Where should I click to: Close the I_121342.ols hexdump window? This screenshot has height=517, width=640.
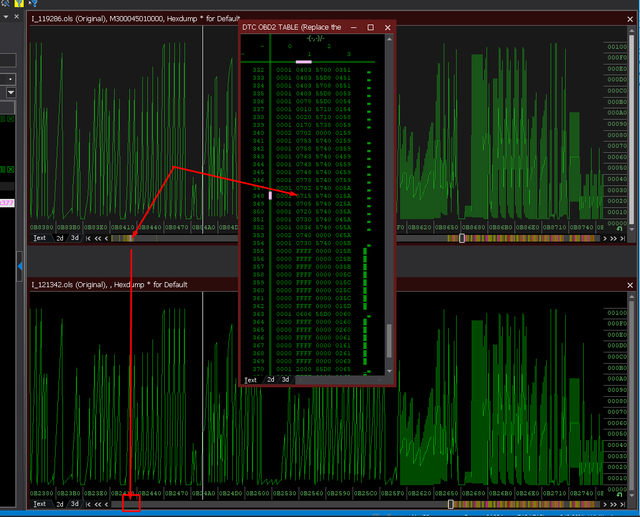[630, 285]
